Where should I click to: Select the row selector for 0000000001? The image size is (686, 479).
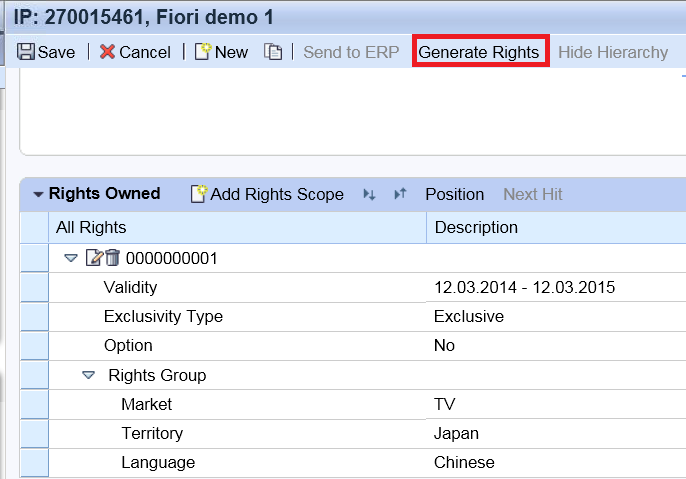[35, 258]
